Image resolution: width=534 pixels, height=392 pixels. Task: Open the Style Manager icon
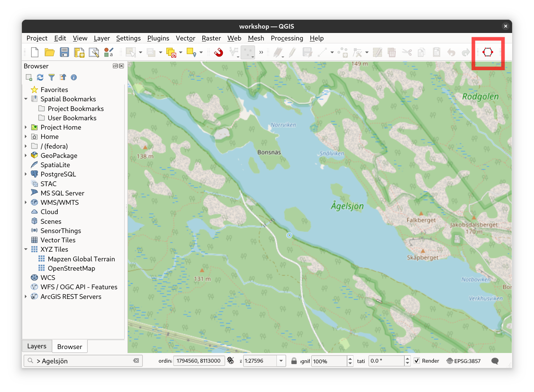[x=109, y=53]
